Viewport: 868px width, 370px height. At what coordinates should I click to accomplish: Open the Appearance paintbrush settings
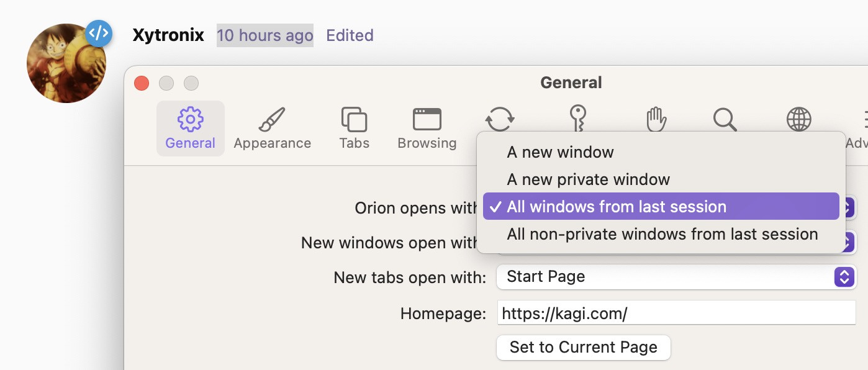pos(272,129)
